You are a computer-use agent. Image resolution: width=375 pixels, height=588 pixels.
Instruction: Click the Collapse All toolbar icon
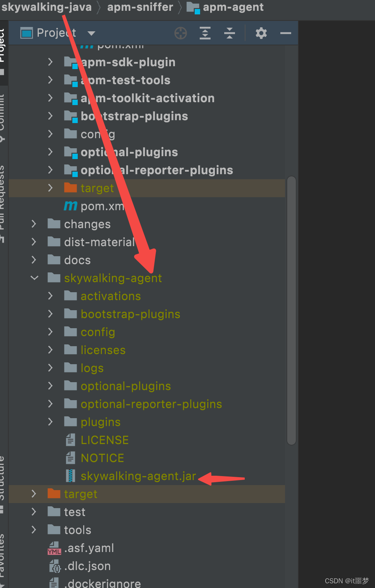pos(230,33)
